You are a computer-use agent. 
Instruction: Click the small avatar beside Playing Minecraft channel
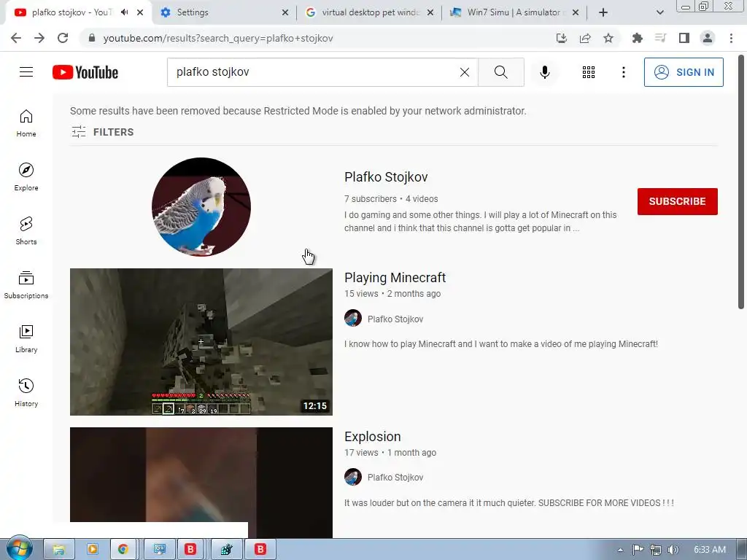point(353,318)
